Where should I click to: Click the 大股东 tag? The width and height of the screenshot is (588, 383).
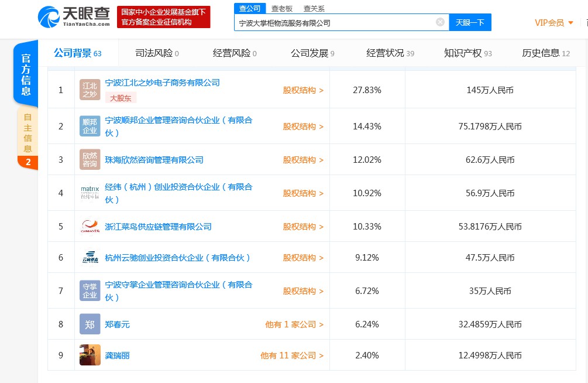121,98
